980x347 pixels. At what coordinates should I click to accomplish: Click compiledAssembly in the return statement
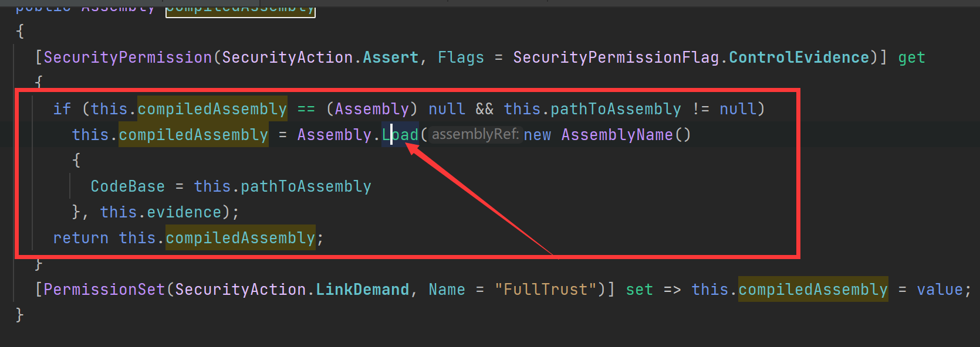pyautogui.click(x=241, y=238)
